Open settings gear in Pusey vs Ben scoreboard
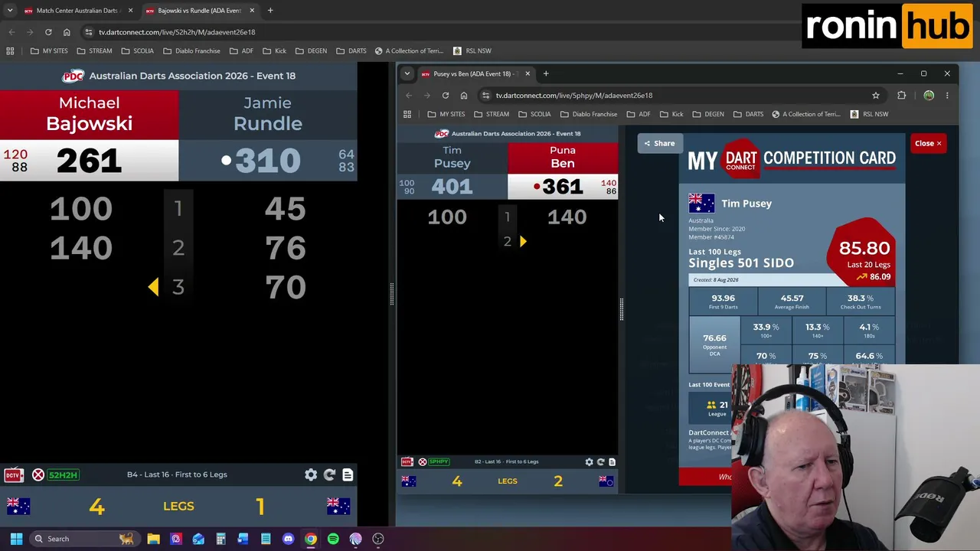Viewport: 980px width, 551px height. click(x=589, y=462)
